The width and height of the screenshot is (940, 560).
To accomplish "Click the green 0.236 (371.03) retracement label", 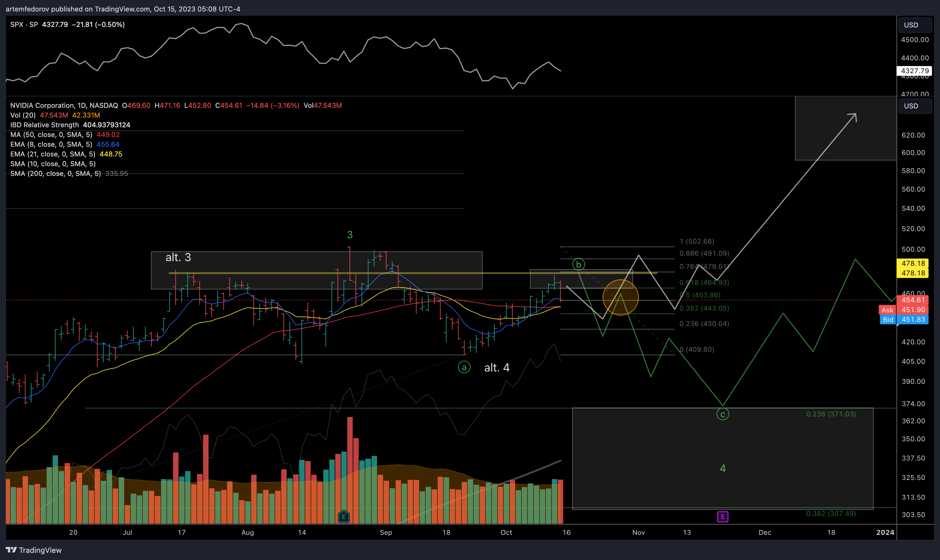I will tap(831, 414).
